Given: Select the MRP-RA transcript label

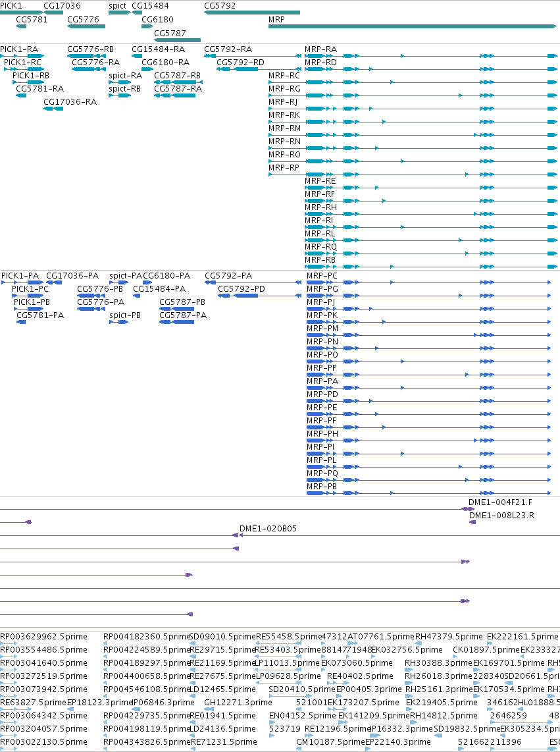Looking at the screenshot, I should (320, 49).
